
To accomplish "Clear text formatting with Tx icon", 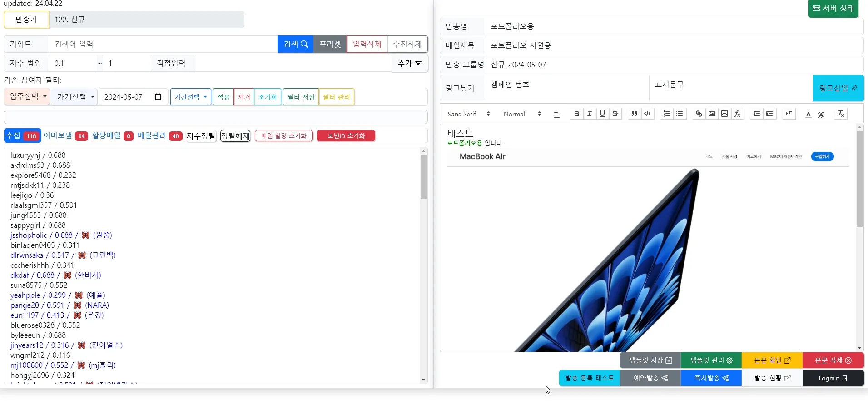I will pyautogui.click(x=841, y=114).
